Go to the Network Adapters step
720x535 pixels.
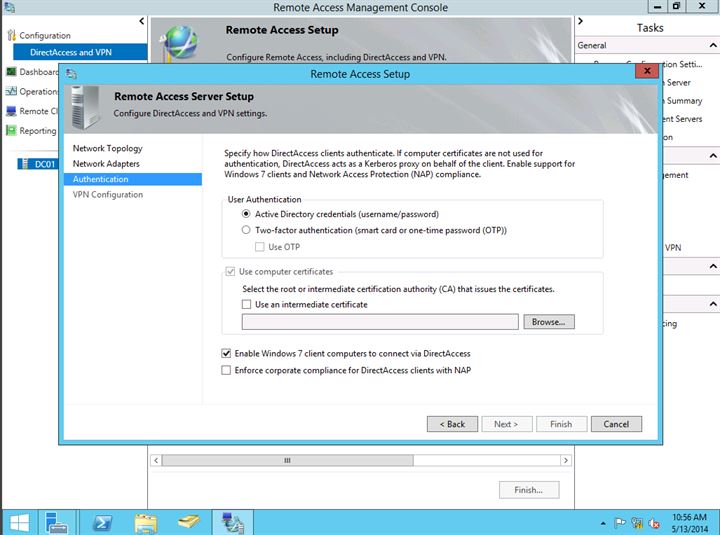[x=106, y=163]
